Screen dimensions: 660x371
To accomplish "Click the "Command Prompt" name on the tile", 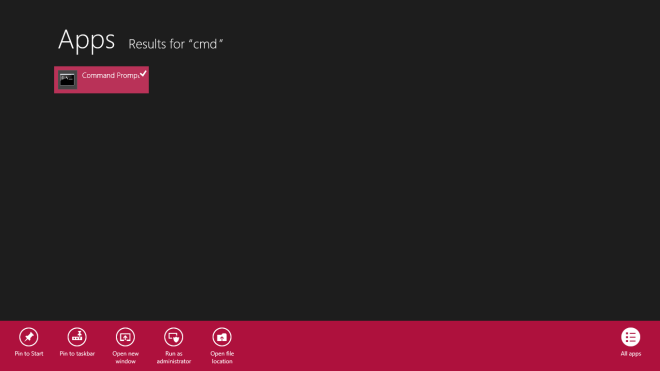I will tap(111, 75).
